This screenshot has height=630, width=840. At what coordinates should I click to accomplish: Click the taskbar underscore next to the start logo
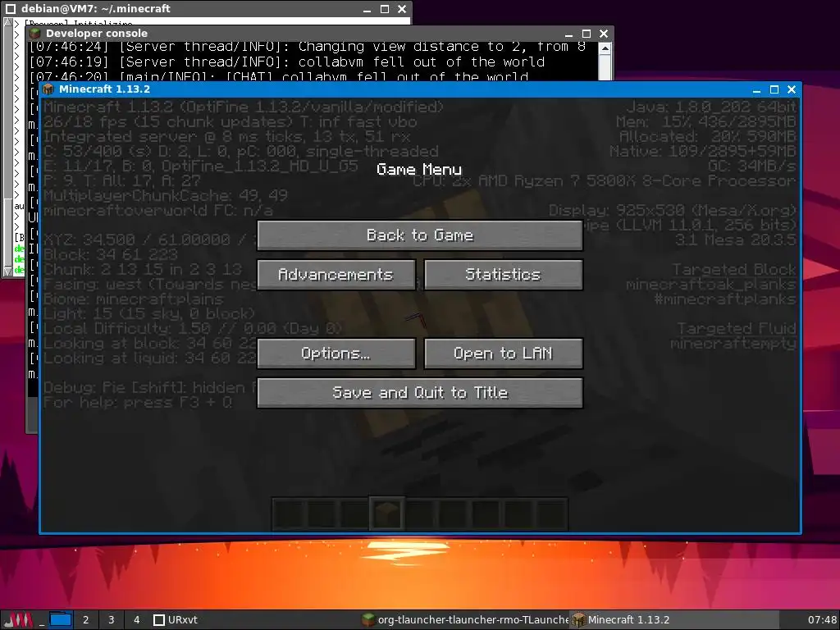point(42,622)
